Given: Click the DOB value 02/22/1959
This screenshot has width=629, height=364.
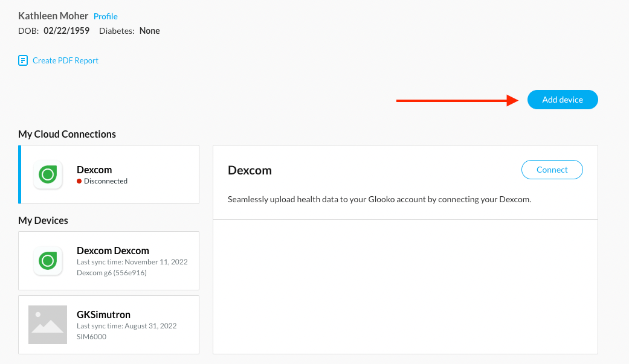Looking at the screenshot, I should 66,31.
